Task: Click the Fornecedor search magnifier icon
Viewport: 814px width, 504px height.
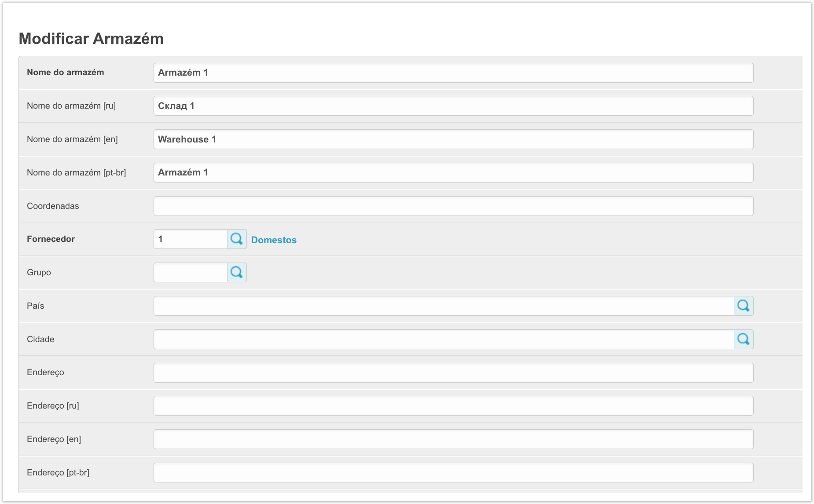Action: tap(237, 239)
